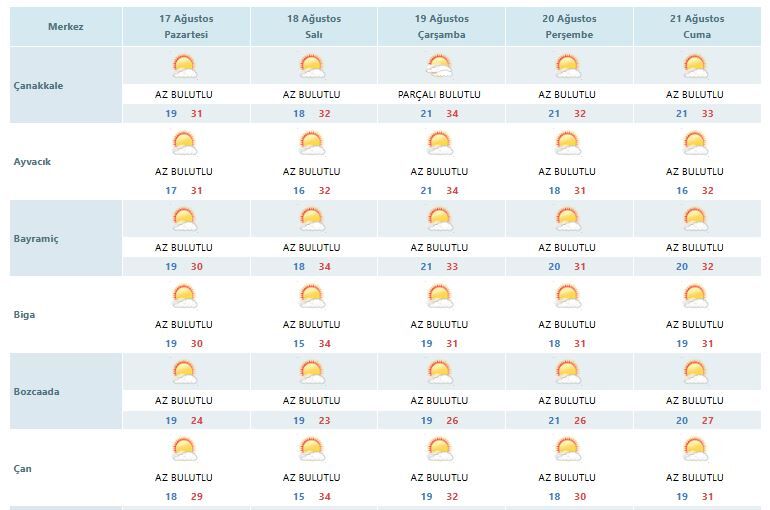770x510 pixels.
Task: Click PARÇALI BULUTLU text for Çanakkale
Action: pos(439,94)
